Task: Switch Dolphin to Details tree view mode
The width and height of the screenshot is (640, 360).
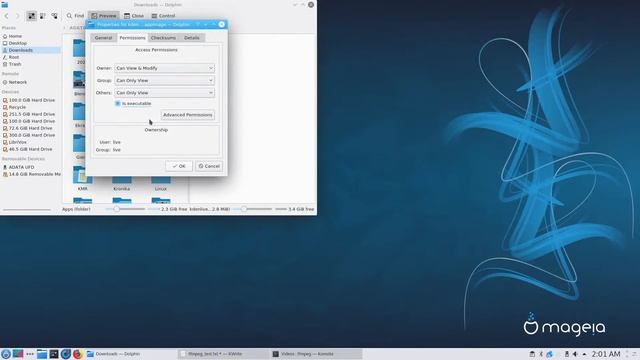Action: [54, 16]
